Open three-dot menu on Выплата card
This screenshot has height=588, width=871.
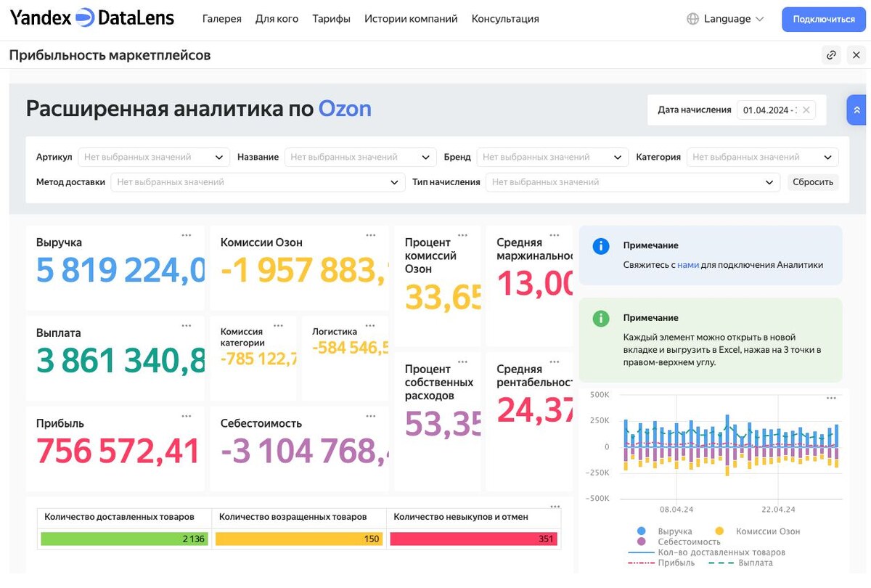coord(187,326)
